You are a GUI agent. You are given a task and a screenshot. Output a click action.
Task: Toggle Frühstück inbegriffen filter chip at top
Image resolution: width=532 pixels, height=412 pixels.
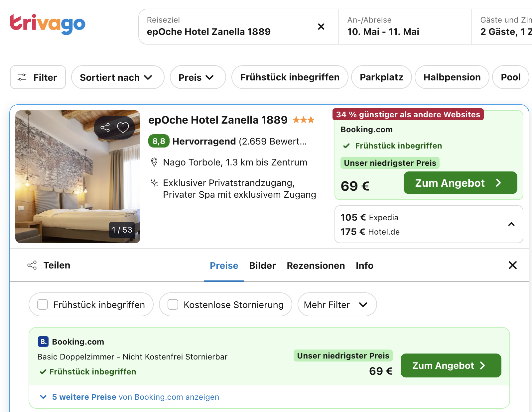click(290, 77)
